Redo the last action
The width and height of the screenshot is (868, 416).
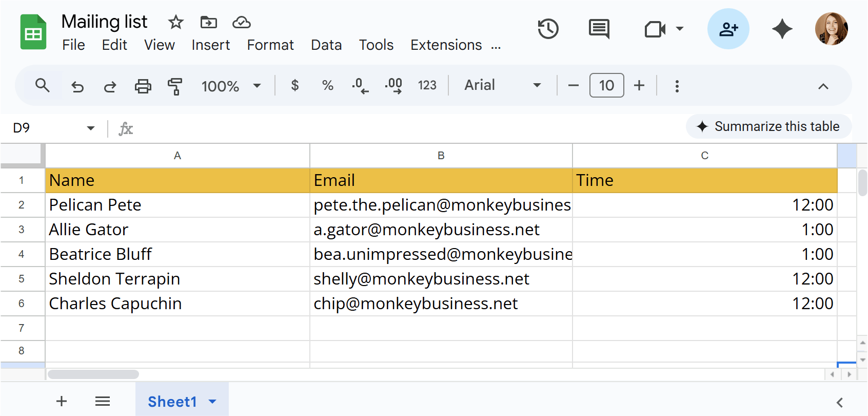(x=110, y=86)
